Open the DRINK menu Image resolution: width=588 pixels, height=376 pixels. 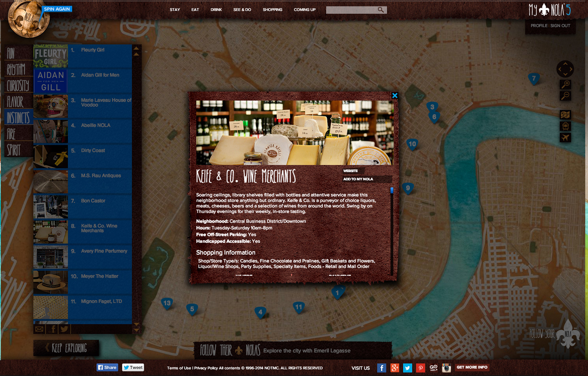(x=216, y=10)
